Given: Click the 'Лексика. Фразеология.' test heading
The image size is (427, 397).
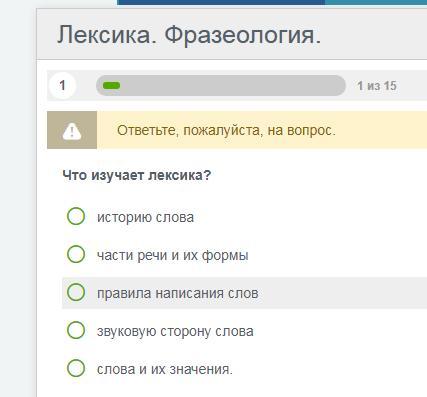Looking at the screenshot, I should tap(189, 35).
